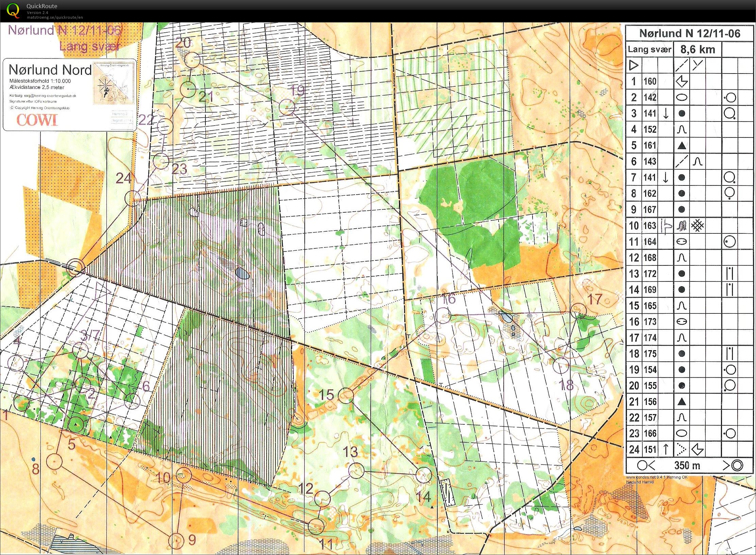Click control code 164 in the table
This screenshot has height=555, width=756.
point(650,242)
